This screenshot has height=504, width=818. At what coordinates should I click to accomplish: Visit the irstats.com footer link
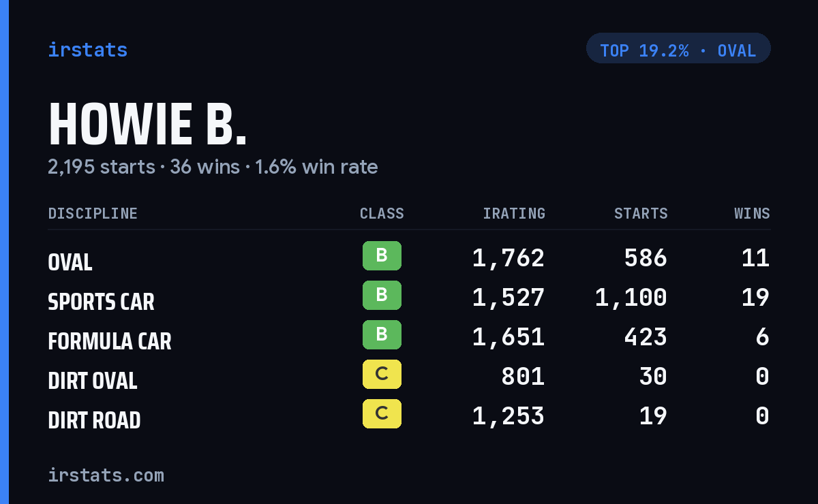click(106, 475)
